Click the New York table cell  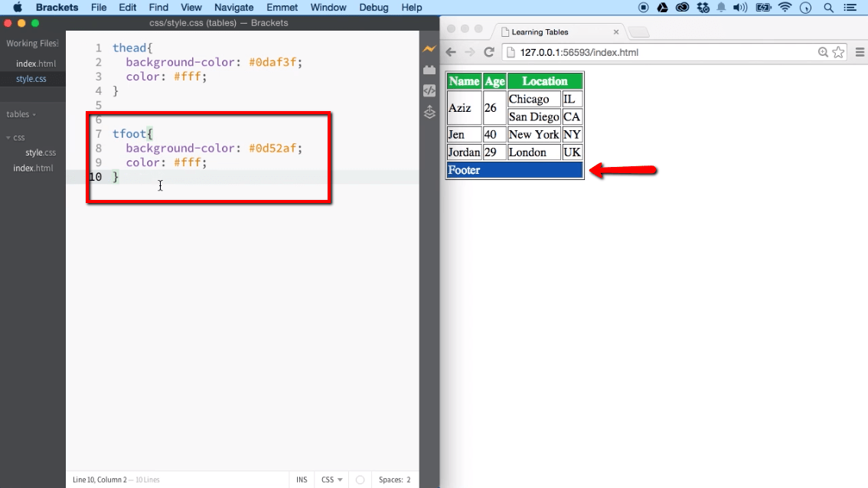click(534, 135)
